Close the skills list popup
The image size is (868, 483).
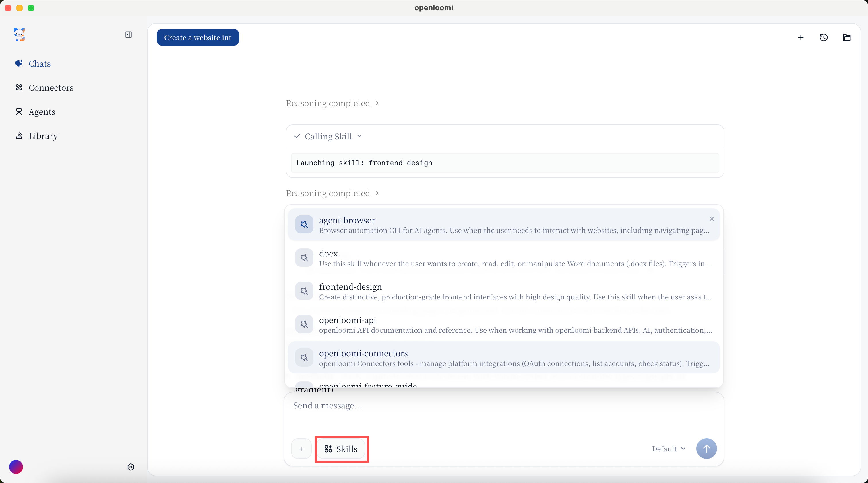click(x=712, y=219)
